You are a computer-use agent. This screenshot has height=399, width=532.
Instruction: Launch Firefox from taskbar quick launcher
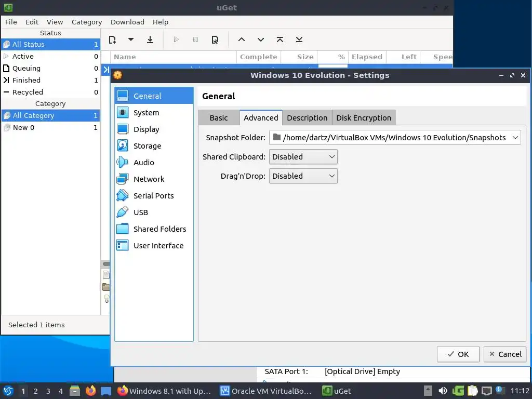[90, 391]
